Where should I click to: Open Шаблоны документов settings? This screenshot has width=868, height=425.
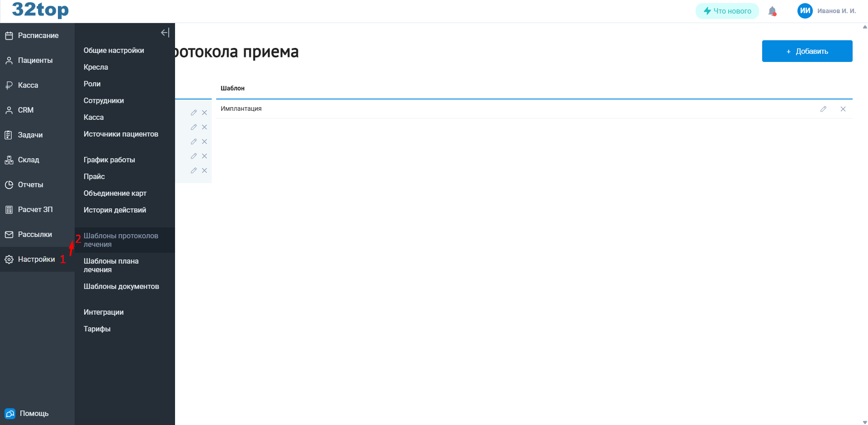click(121, 286)
